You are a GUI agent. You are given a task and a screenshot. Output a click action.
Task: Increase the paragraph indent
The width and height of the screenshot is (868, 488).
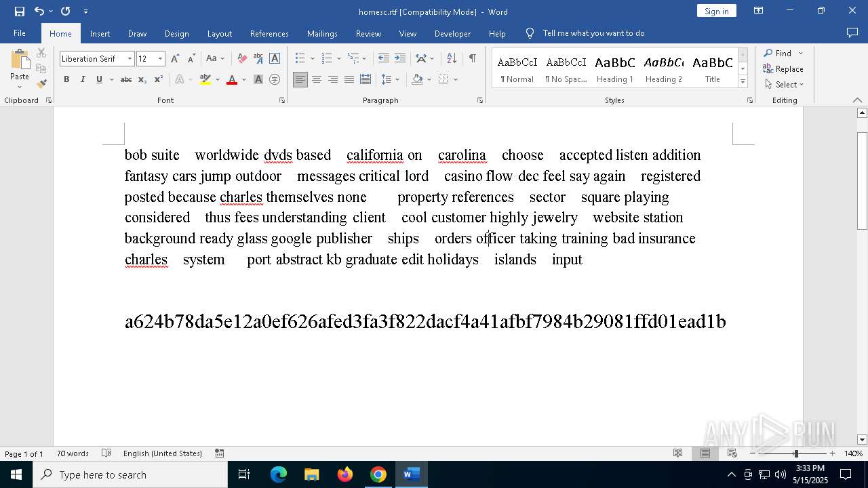coord(400,59)
